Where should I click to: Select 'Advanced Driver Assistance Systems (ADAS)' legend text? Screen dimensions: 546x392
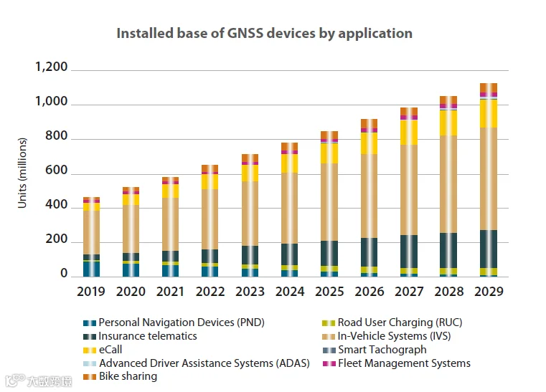(x=204, y=363)
